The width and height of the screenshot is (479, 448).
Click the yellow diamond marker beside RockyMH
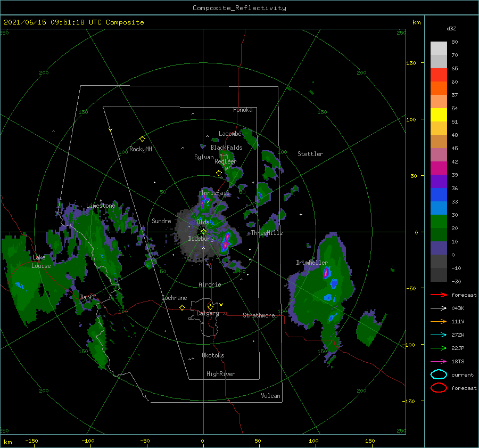coord(142,139)
